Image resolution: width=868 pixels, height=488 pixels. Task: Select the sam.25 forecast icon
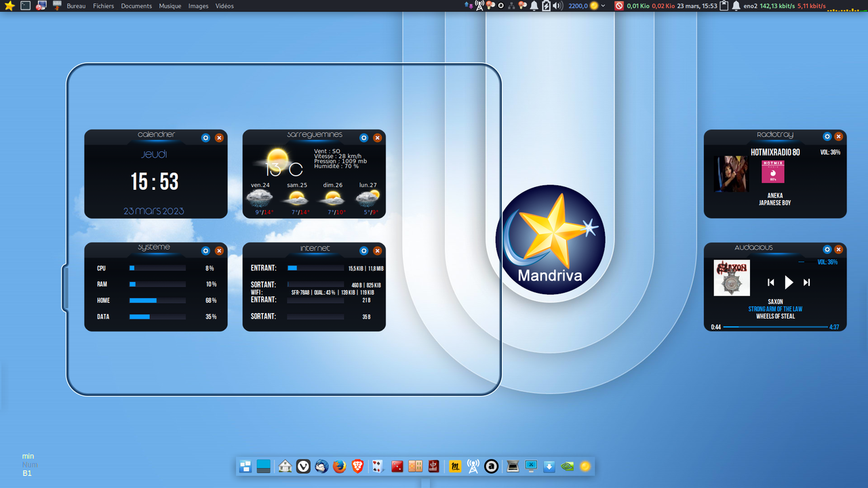[x=296, y=198]
